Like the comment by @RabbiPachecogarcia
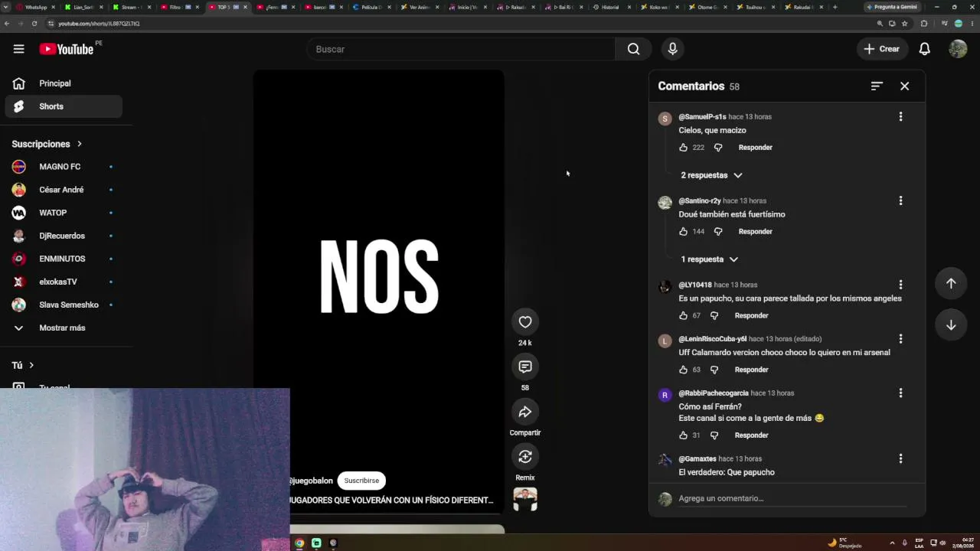 click(684, 435)
